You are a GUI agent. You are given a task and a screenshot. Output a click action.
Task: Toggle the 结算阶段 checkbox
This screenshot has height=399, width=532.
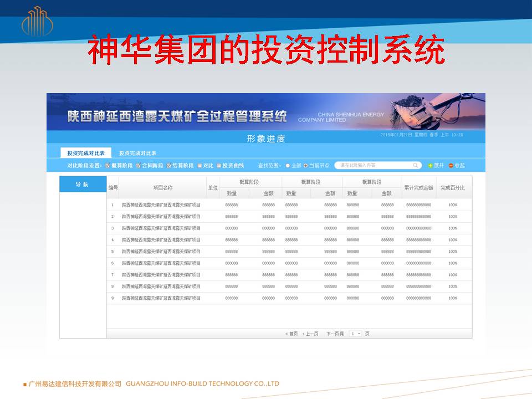(x=168, y=166)
